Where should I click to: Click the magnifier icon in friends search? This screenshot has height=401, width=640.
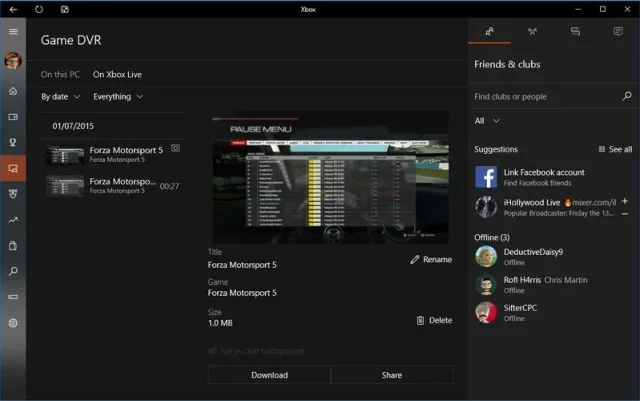pyautogui.click(x=627, y=96)
